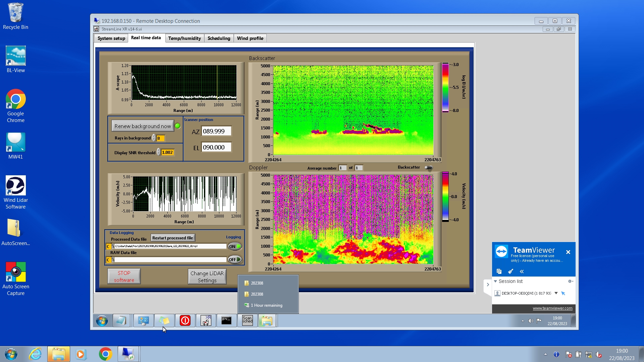Switch to the Temp/humidity tab
This screenshot has height=362, width=644.
pos(184,38)
